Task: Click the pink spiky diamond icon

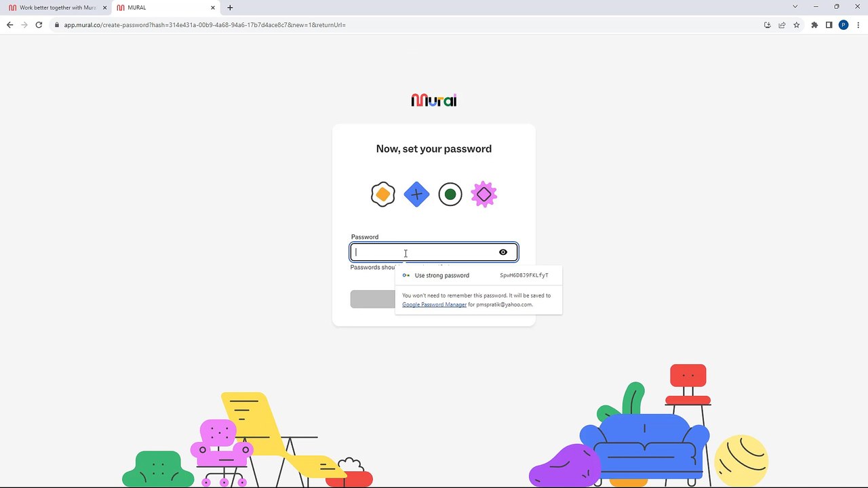Action: tap(484, 195)
